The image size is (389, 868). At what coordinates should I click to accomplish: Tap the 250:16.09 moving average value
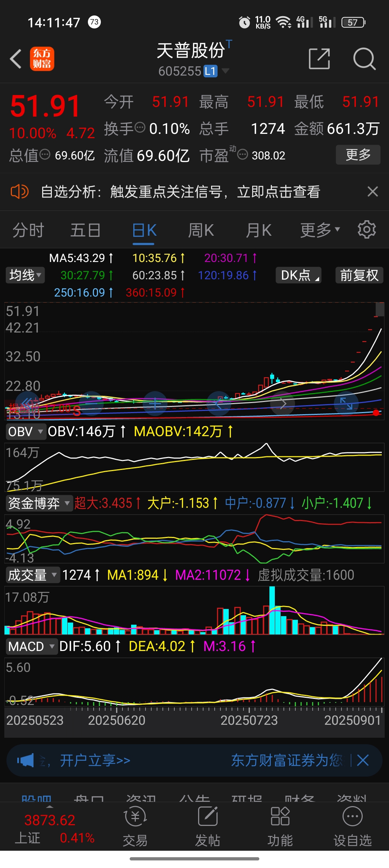click(x=84, y=293)
